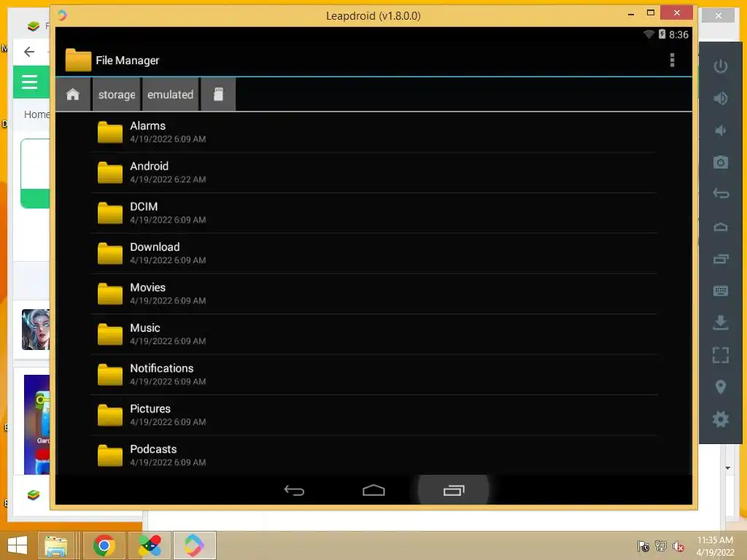Open the Alarms folder

coord(374,133)
